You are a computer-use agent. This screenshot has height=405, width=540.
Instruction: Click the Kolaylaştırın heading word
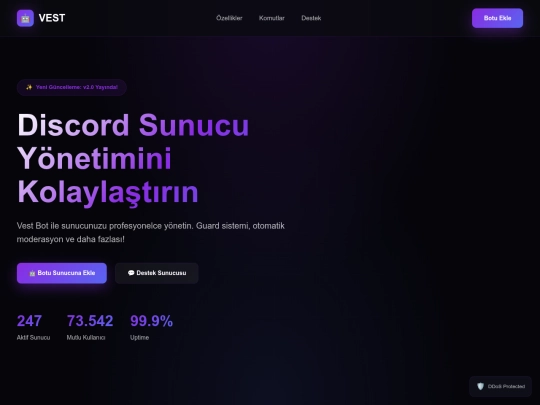pos(108,193)
